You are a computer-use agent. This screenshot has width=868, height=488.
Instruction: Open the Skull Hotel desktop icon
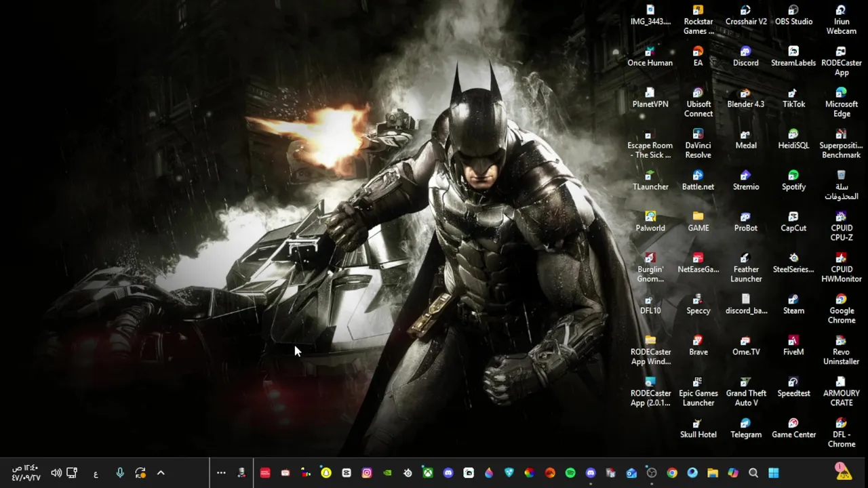(698, 428)
